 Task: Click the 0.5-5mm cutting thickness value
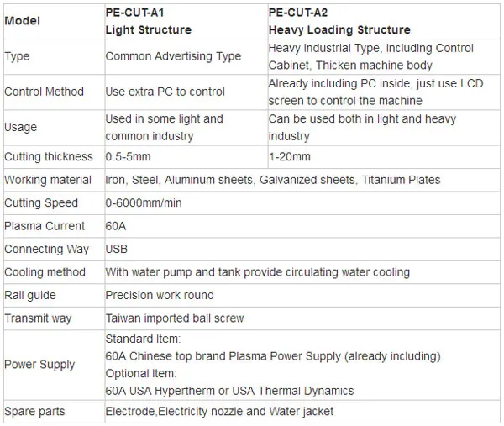[x=128, y=157]
